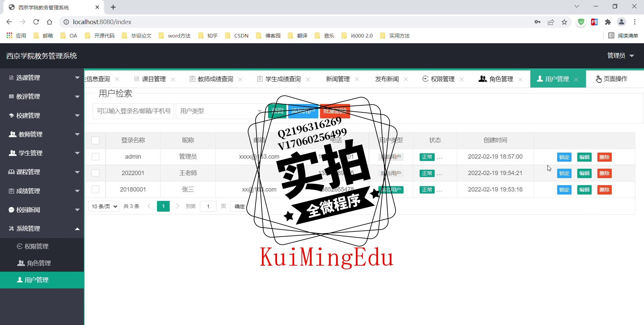Close the 角色管理 tab
The height and width of the screenshot is (325, 644).
(x=520, y=79)
